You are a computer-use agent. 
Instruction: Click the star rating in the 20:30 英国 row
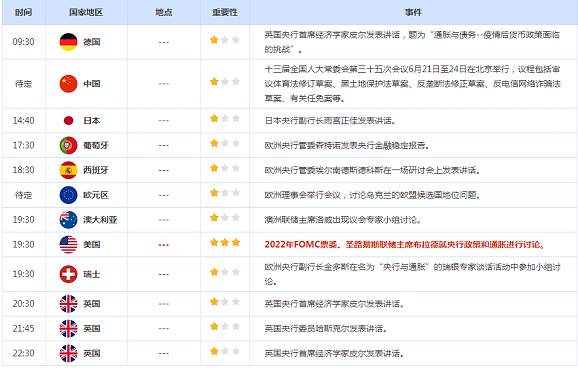point(225,301)
